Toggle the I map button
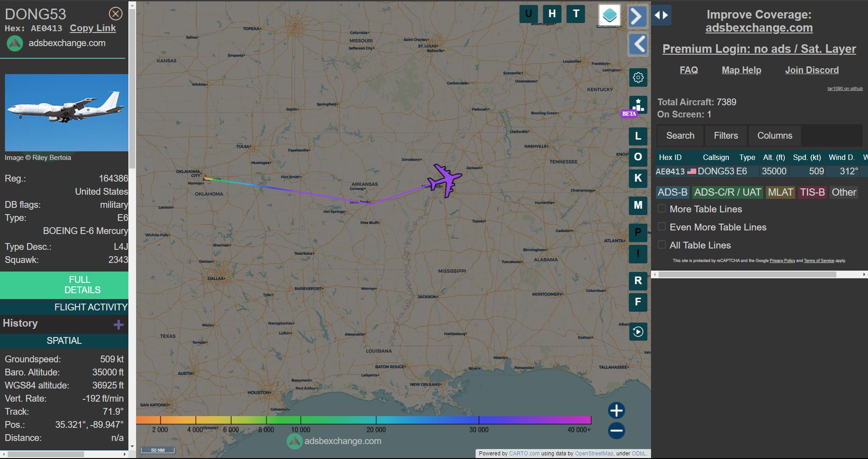 [x=638, y=253]
